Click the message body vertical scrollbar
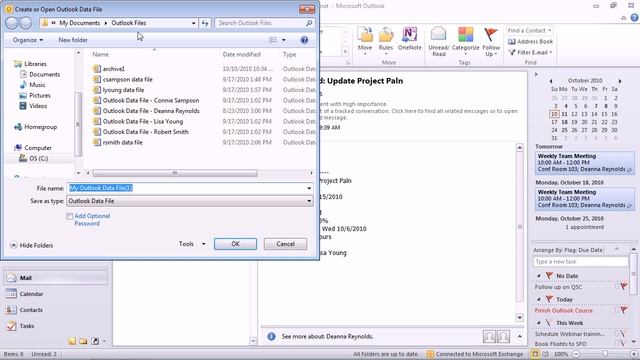This screenshot has height=360, width=640. tap(520, 227)
